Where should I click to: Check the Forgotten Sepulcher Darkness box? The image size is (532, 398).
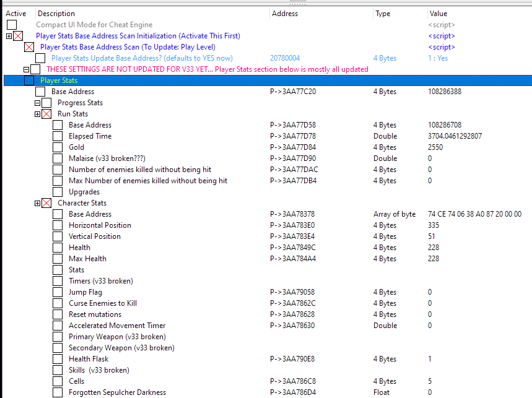tap(58, 392)
